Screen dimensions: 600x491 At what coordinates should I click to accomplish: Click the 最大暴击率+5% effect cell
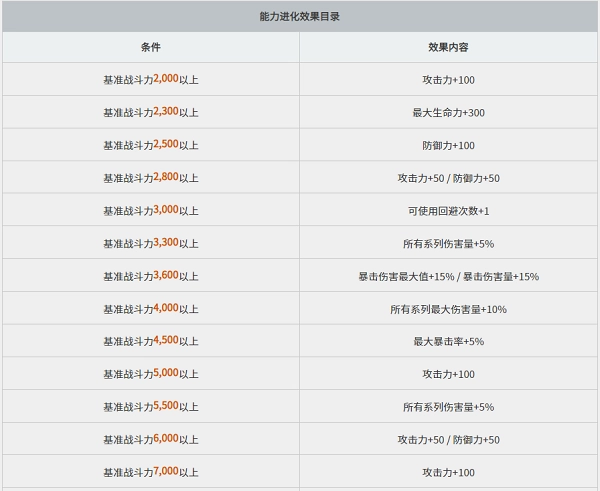448,341
